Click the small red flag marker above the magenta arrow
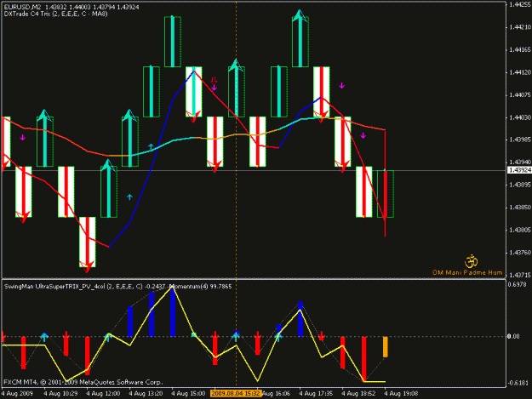Screen dimensions: 532x399 pyautogui.click(x=214, y=80)
